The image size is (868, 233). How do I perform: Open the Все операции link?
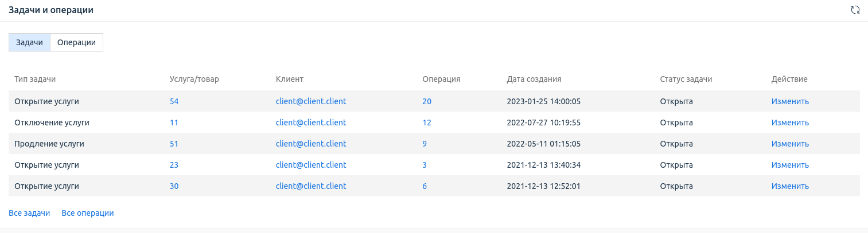87,213
